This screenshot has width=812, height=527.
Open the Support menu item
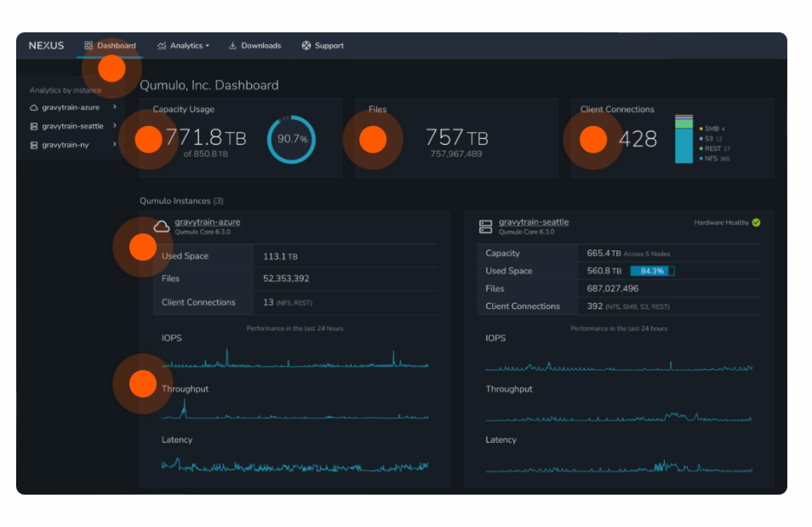pyautogui.click(x=328, y=45)
